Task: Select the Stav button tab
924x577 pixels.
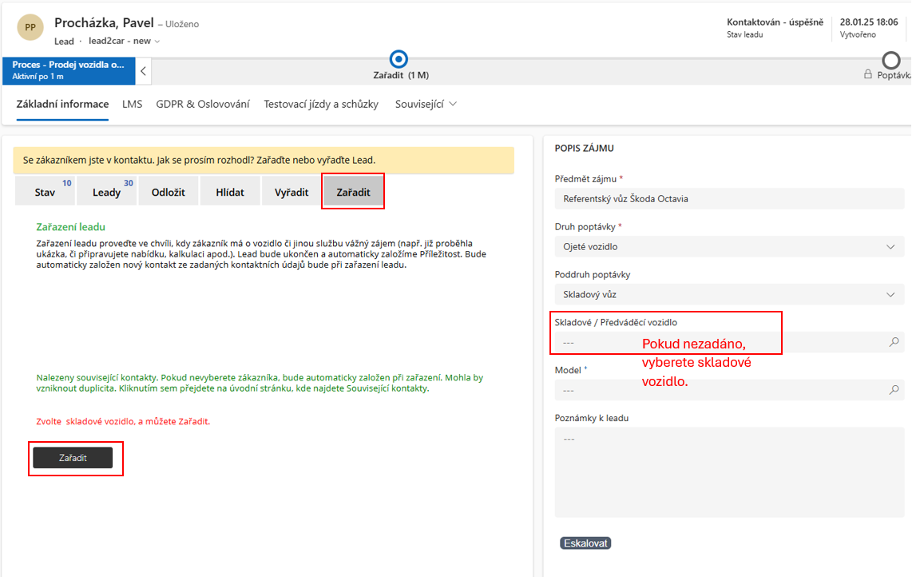Action: click(45, 192)
